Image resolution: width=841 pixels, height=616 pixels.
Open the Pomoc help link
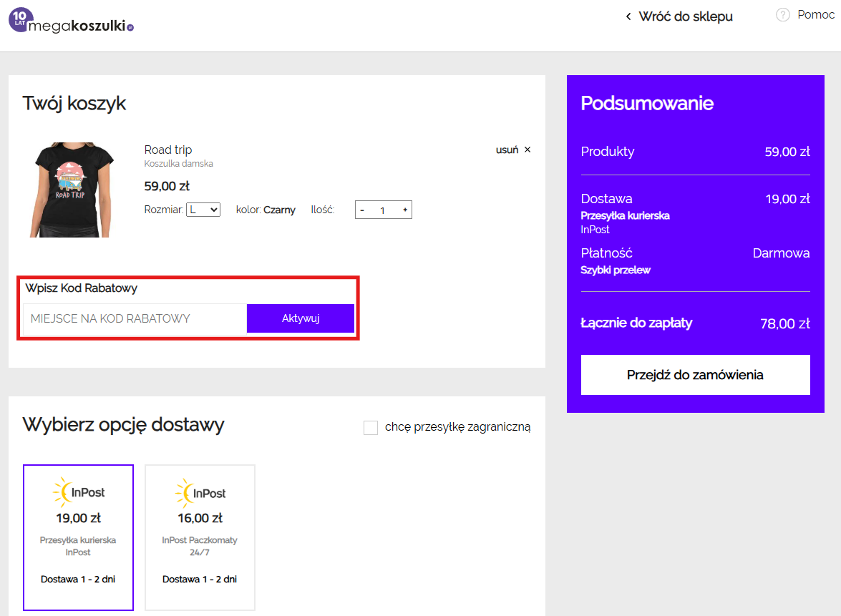point(815,15)
